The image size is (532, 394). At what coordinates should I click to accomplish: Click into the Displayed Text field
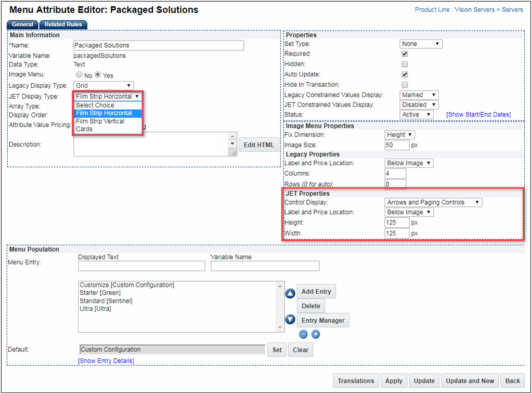point(141,266)
